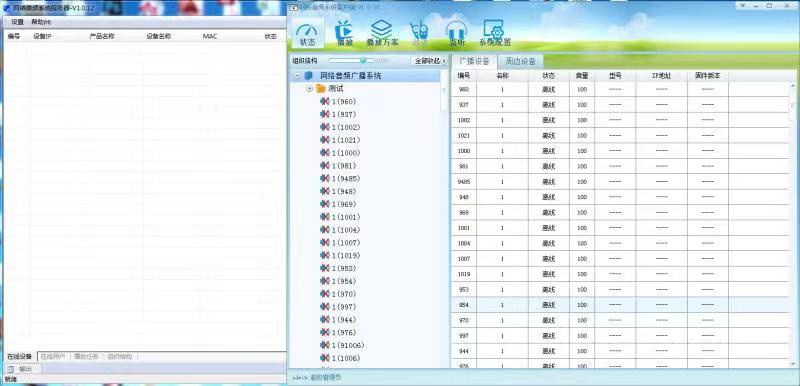Click table cell 9485 in 编号 column
The image size is (800, 386).
coord(464,182)
